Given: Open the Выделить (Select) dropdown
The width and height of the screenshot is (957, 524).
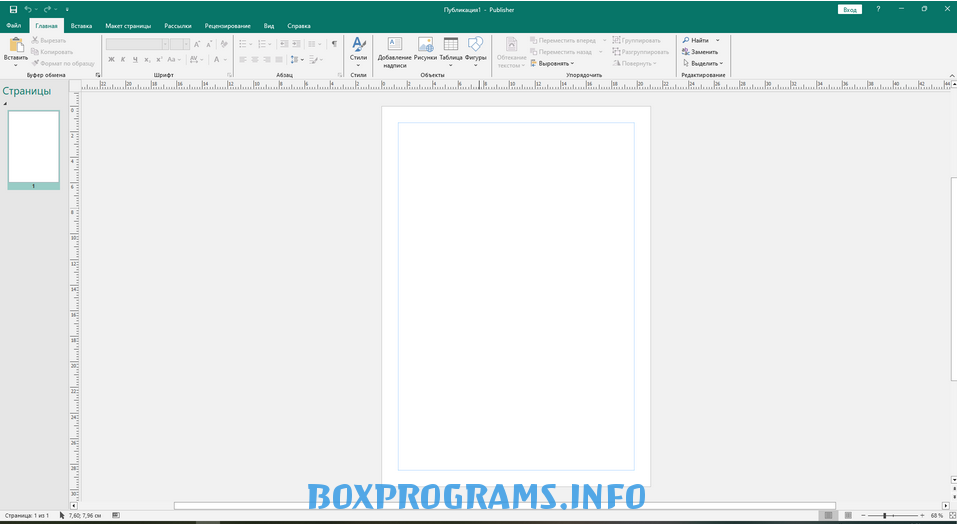Looking at the screenshot, I should 703,63.
